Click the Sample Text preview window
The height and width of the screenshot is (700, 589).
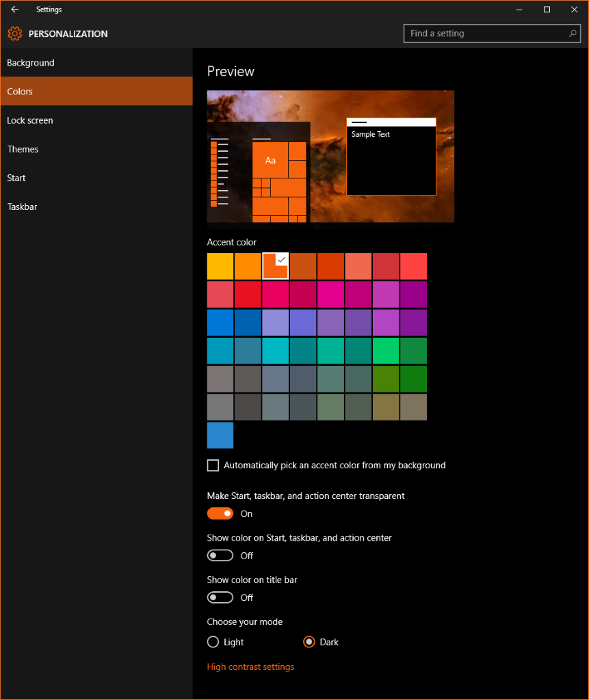point(391,157)
